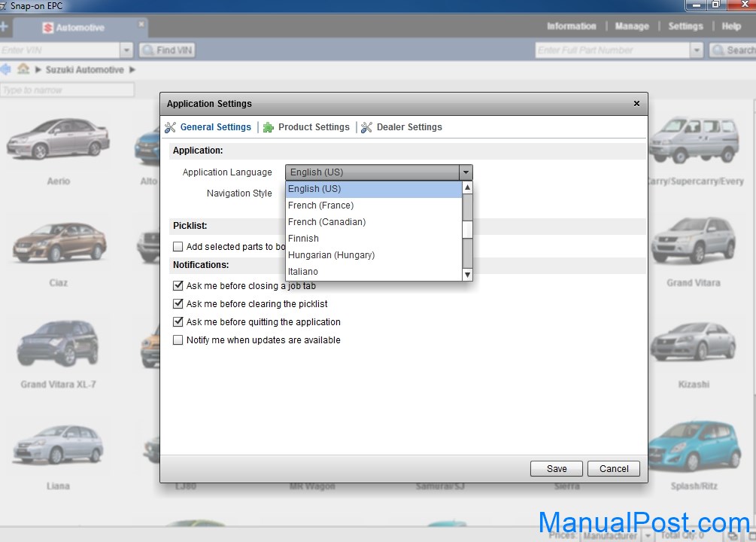Click the Application Language combo box field
This screenshot has width=756, height=542.
[x=372, y=172]
